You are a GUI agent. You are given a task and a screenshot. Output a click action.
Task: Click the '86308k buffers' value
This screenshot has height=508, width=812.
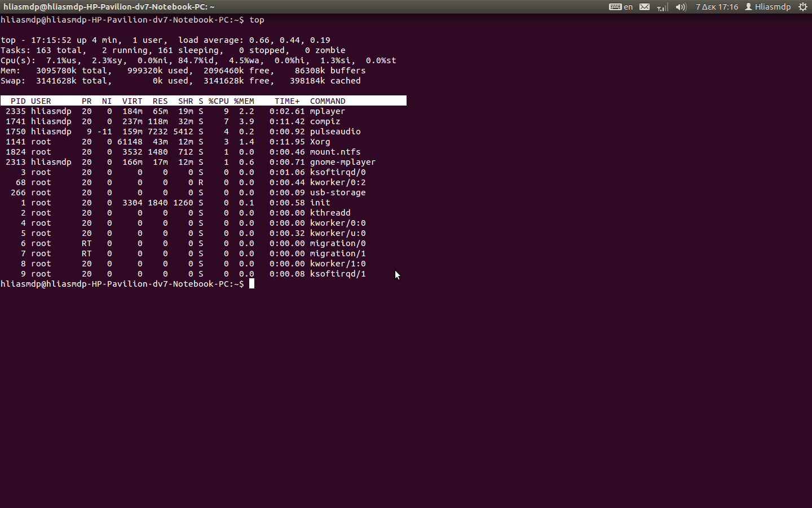pos(330,71)
